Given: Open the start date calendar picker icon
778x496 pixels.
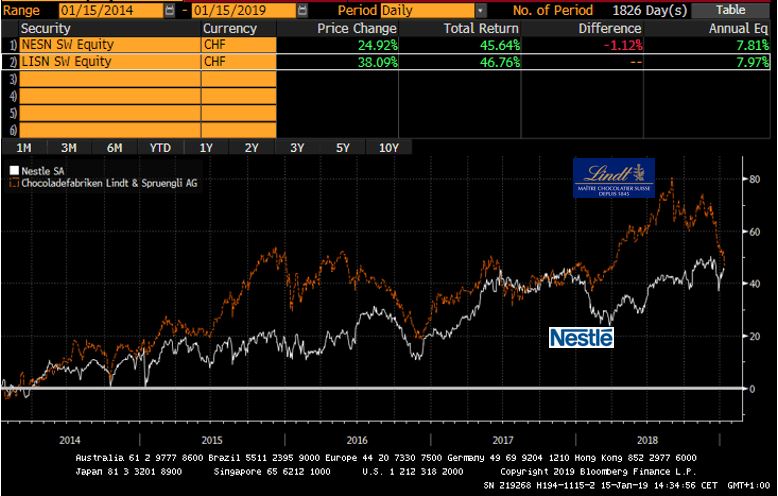Looking at the screenshot, I should tap(170, 10).
